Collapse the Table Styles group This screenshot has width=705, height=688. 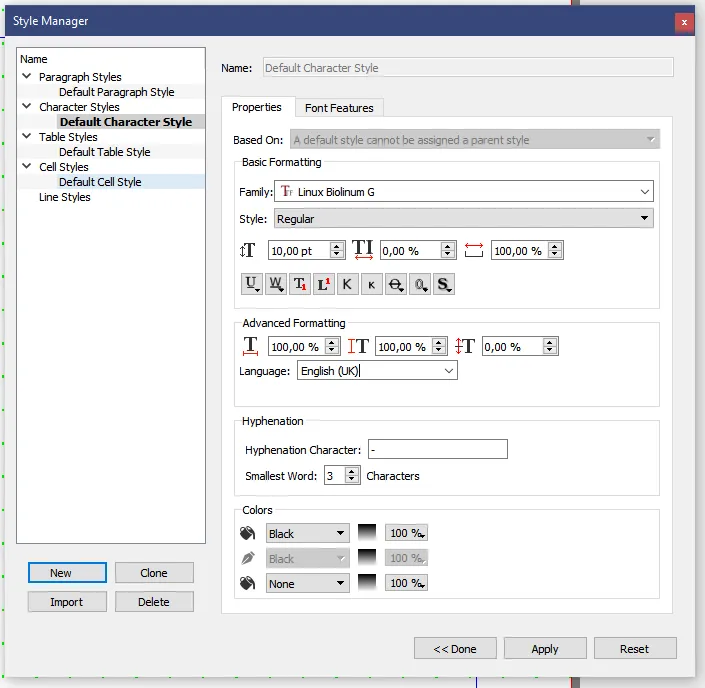point(27,136)
